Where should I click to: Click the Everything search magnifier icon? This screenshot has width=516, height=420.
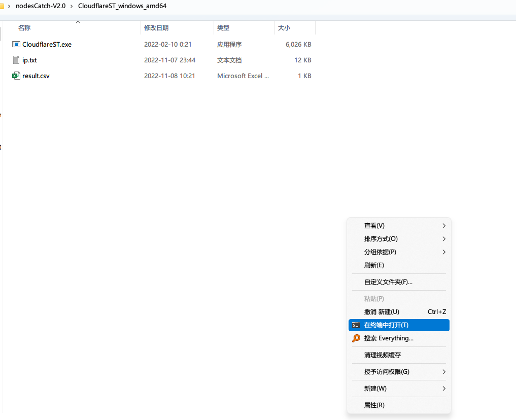point(356,338)
